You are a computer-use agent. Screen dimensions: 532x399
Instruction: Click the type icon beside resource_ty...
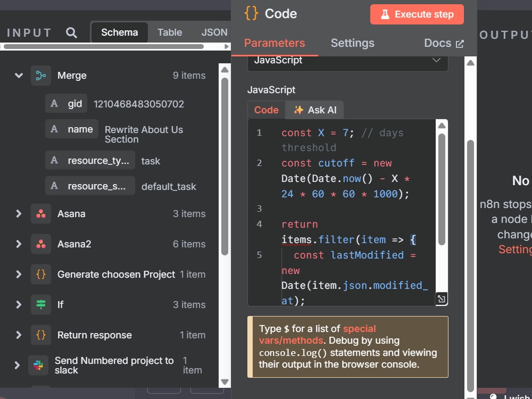[54, 160]
